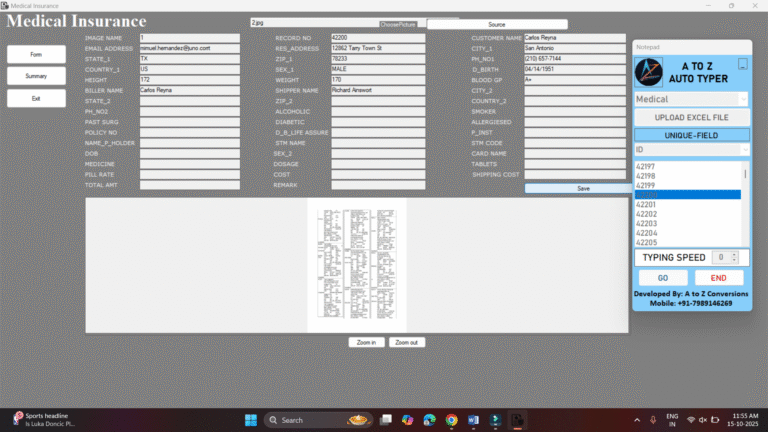Click the picture filename field 2.jpg

314,23
